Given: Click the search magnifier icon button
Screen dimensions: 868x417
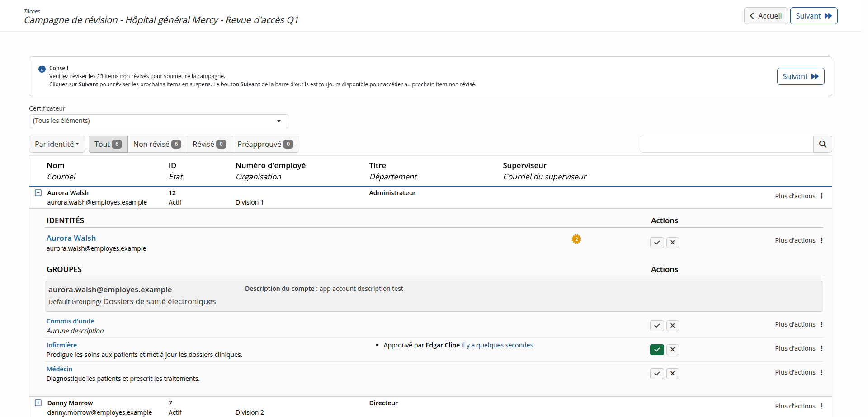Looking at the screenshot, I should point(822,144).
